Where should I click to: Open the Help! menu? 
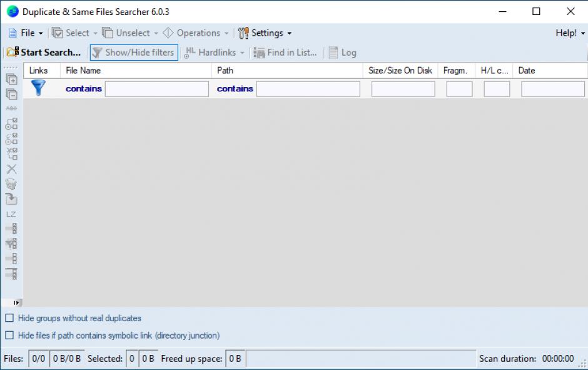[570, 33]
